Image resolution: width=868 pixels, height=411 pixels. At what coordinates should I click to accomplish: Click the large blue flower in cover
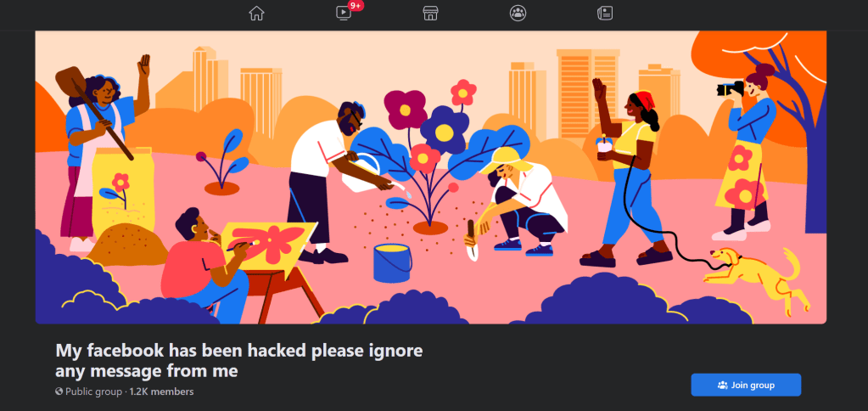click(x=444, y=131)
